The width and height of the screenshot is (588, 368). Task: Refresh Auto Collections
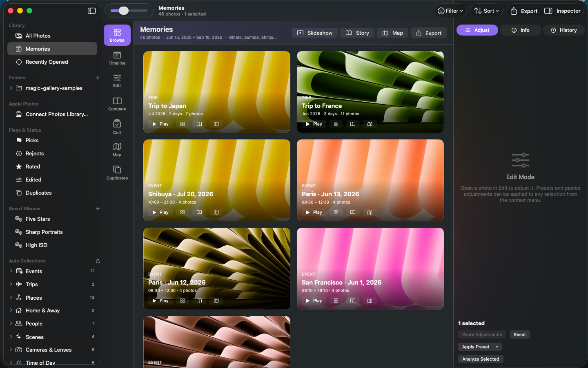[98, 261]
